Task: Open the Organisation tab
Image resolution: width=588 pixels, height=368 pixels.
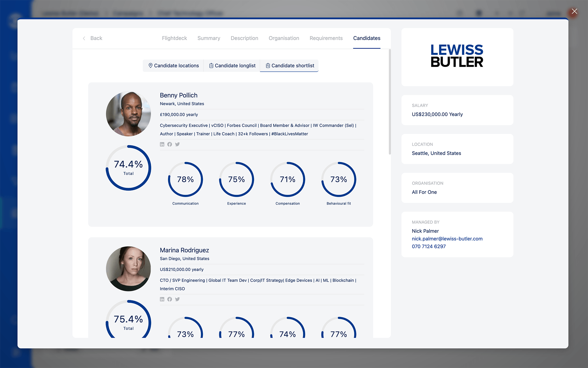Action: 284,38
